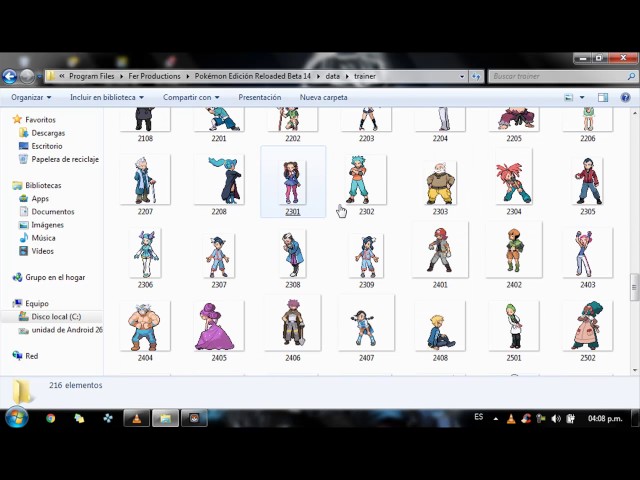
Task: Go to 'Pokémon Edición Reloaded Beta 14' breadcrumb
Action: tap(252, 76)
